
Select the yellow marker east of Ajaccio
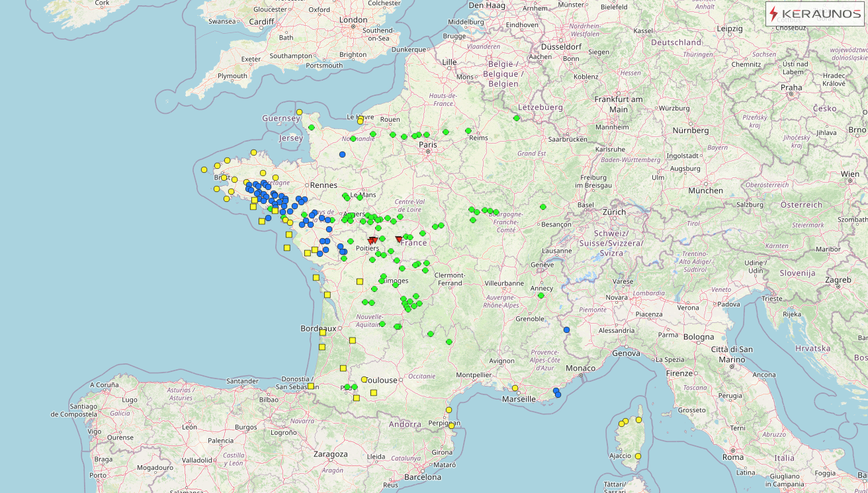point(638,456)
